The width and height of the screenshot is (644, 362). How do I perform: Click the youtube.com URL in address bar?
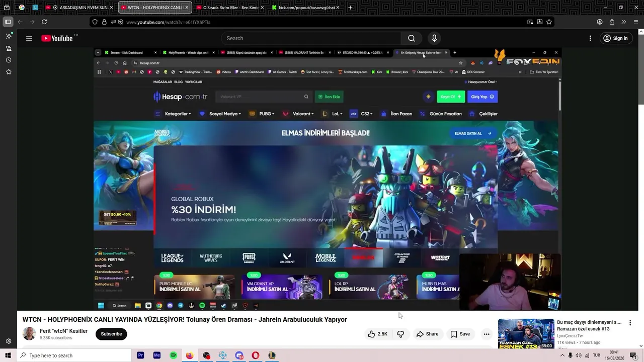[168, 22]
